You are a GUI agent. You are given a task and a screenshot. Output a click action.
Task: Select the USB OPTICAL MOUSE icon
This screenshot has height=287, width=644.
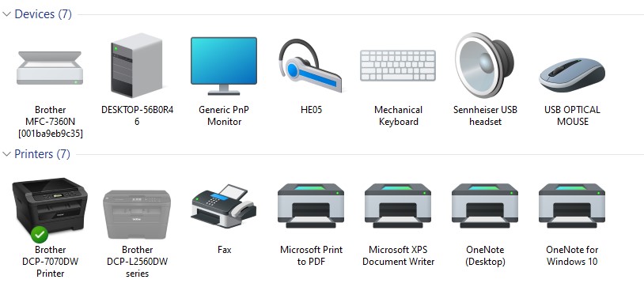click(x=572, y=75)
